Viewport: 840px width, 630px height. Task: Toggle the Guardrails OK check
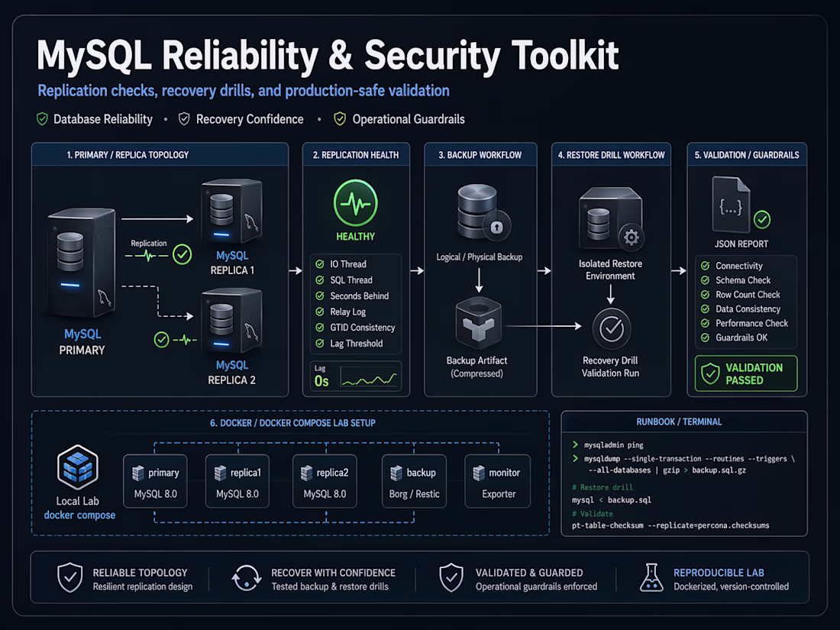pos(705,338)
